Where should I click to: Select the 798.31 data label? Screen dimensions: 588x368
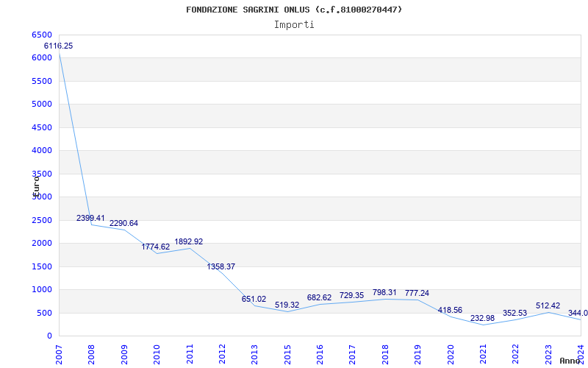[x=384, y=292]
